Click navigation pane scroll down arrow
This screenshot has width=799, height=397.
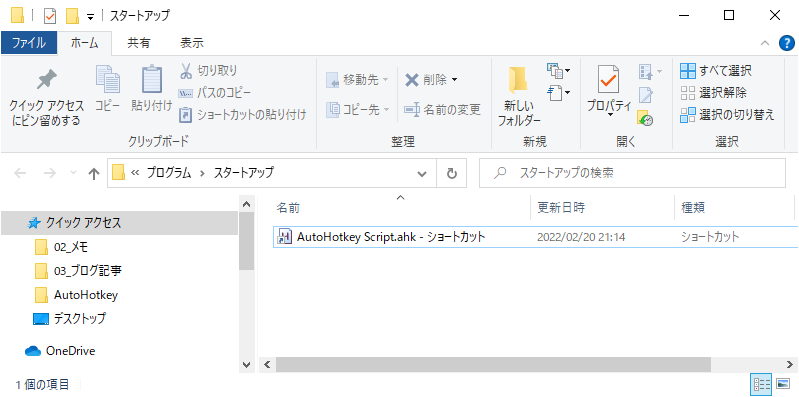246,364
